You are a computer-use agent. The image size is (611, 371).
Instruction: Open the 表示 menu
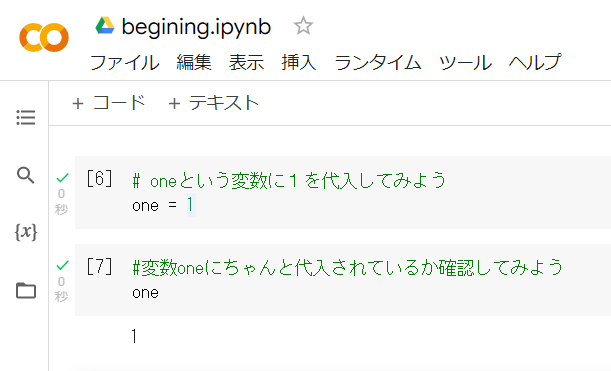pyautogui.click(x=246, y=62)
